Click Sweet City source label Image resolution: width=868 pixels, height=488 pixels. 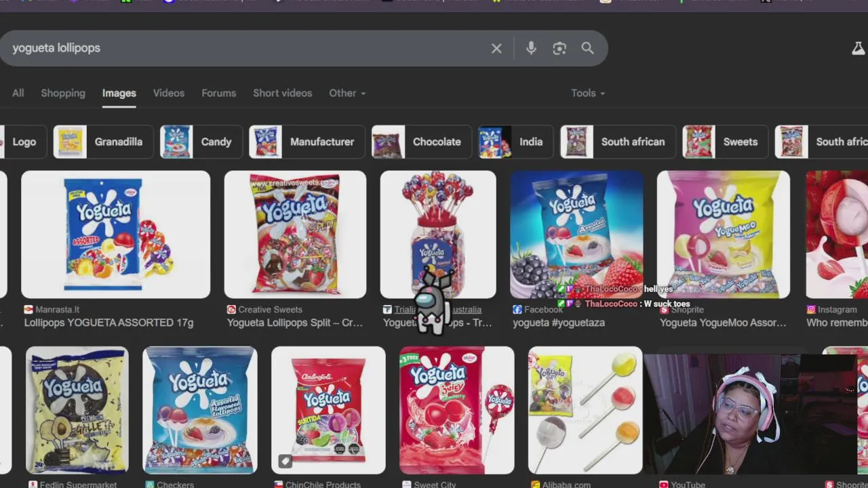coord(435,483)
